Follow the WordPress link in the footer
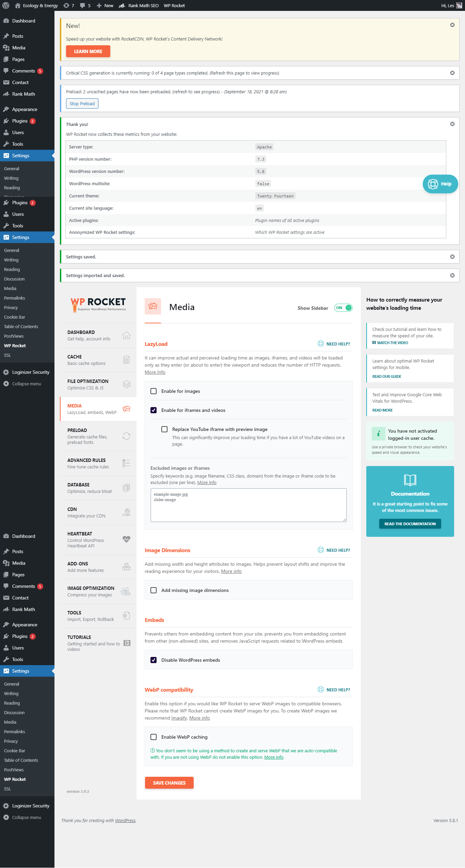 (x=125, y=821)
